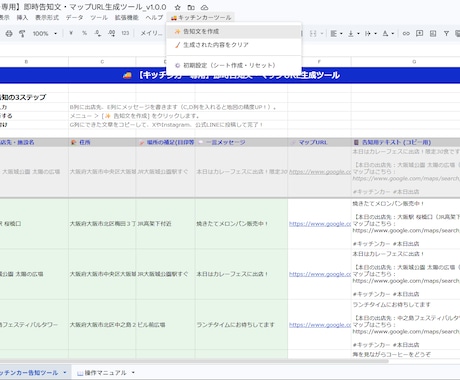Select cell ランチタイムにお待ちしてます
Image resolution: width=460 pixels, height=380 pixels.
tap(241, 325)
